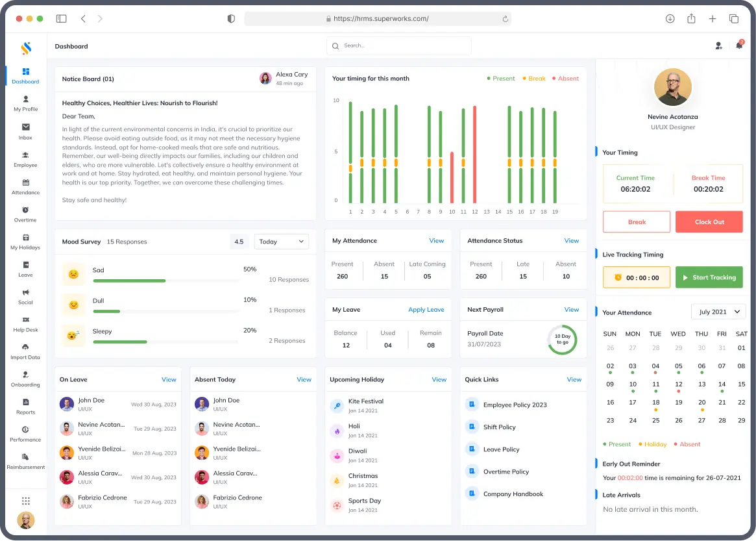Click the add user icon in header
Viewport: 756px width, 541px height.
(x=718, y=45)
